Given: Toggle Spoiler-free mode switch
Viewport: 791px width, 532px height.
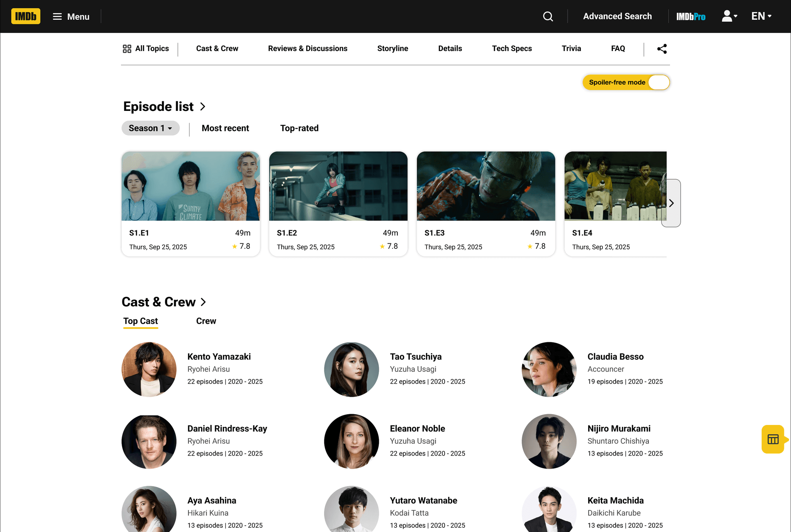Looking at the screenshot, I should tap(658, 82).
